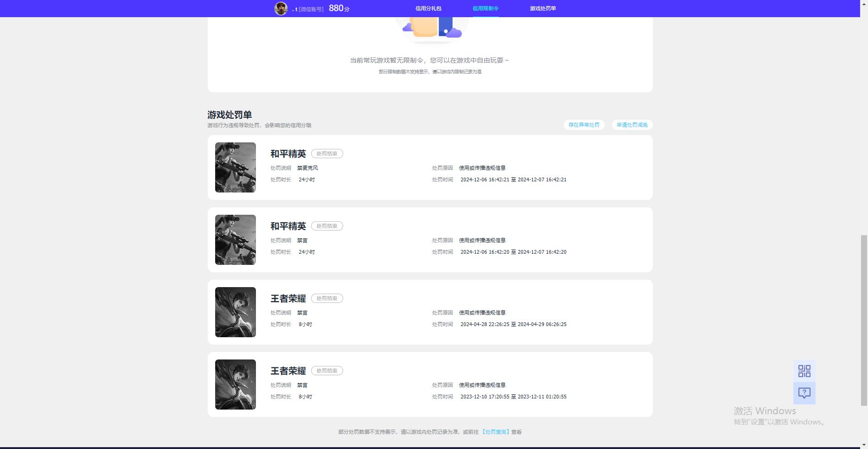Image resolution: width=868 pixels, height=449 pixels.
Task: Click 和平精英 thumbnail for 禁麦克风 record
Action: point(236,167)
